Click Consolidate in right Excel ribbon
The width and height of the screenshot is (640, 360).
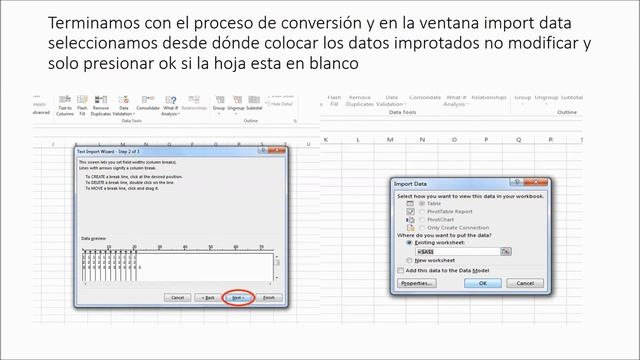(x=424, y=98)
